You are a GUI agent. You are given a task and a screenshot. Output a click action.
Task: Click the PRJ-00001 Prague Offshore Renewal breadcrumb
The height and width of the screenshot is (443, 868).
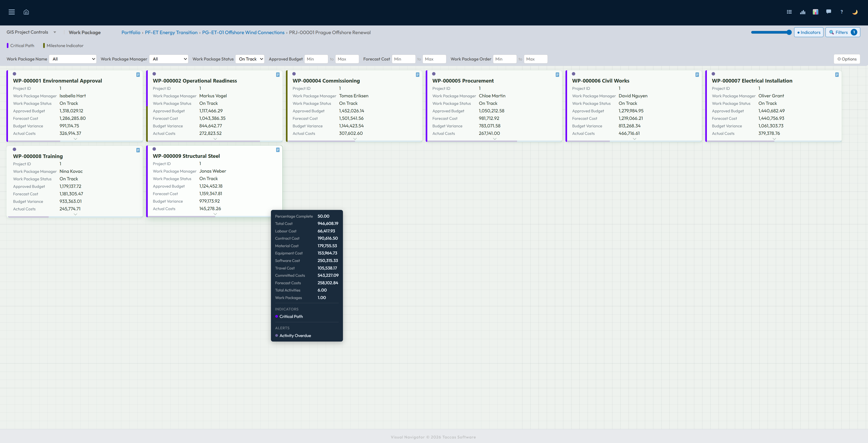[330, 32]
